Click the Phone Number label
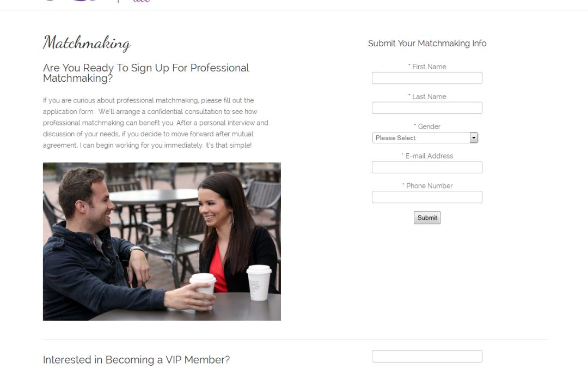 tap(427, 186)
